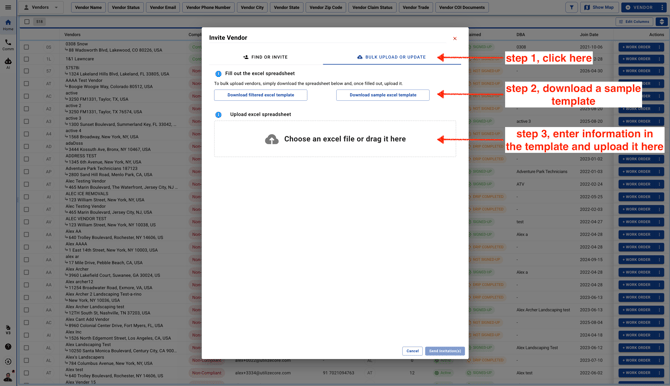Screen dimensions: 670x386
Task: Open the user profile avatar in sidebar
Action: [8, 377]
